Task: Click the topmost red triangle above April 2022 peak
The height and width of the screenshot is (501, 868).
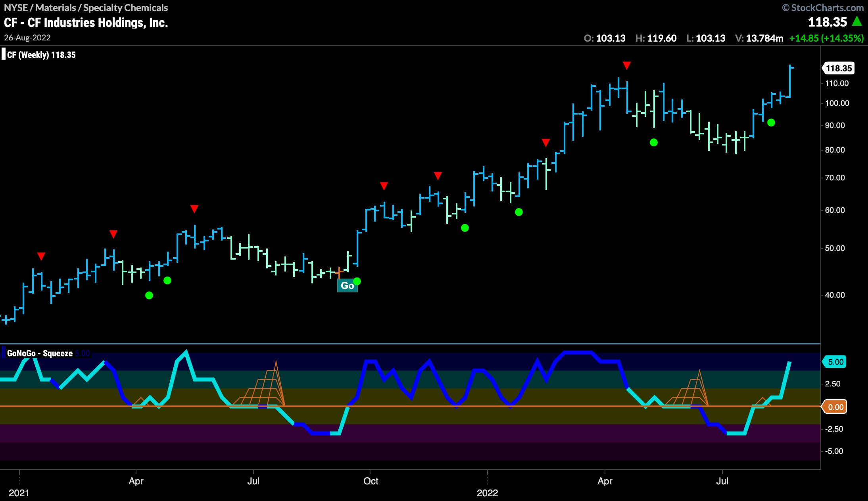Action: click(x=627, y=65)
